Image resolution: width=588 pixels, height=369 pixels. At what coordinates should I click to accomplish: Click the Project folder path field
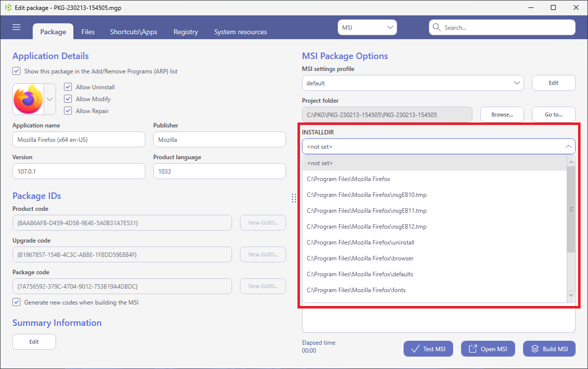(x=387, y=115)
